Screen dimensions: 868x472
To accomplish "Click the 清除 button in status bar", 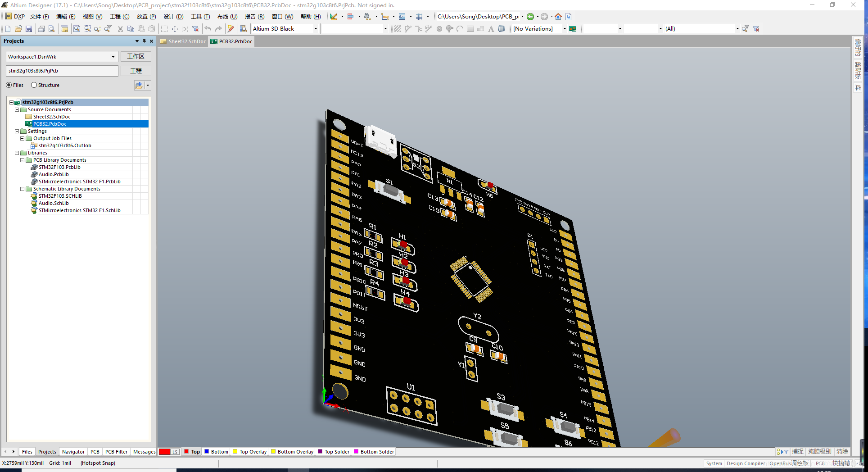I will tap(842, 451).
